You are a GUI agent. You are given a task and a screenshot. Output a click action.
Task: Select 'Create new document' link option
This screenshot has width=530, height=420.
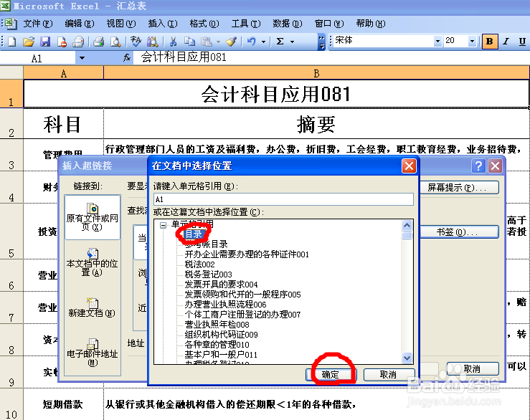[x=93, y=307]
